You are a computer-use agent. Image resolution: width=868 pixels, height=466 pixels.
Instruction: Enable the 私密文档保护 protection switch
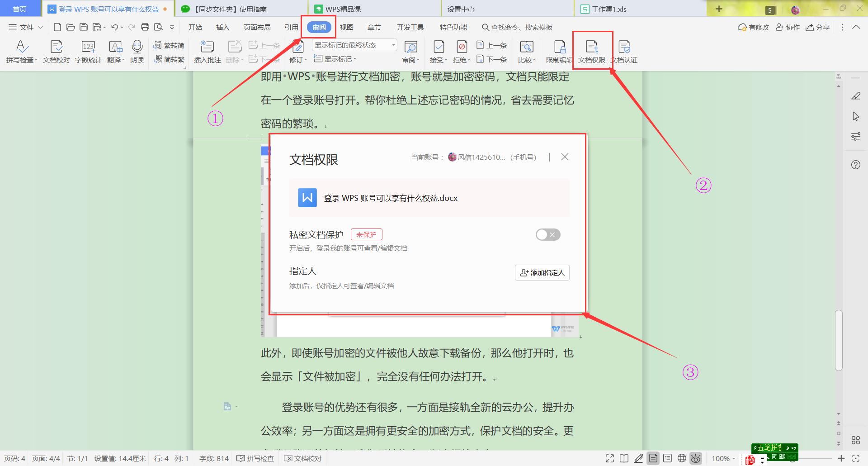(x=547, y=234)
